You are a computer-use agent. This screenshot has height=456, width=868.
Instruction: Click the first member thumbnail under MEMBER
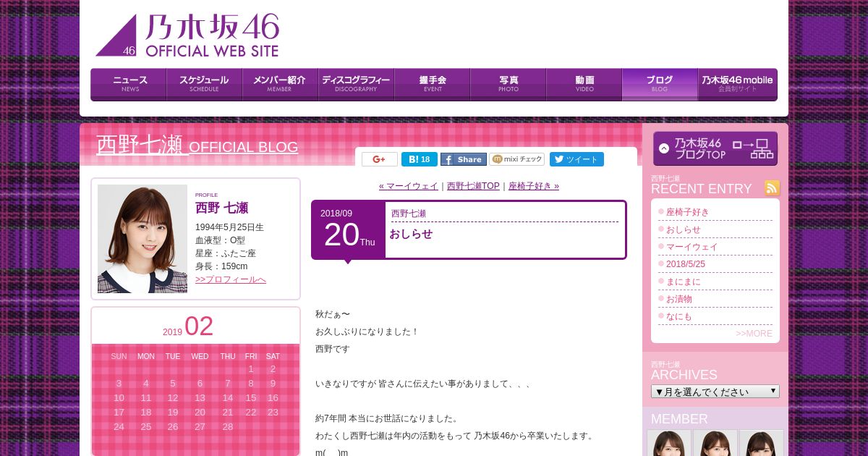(669, 443)
